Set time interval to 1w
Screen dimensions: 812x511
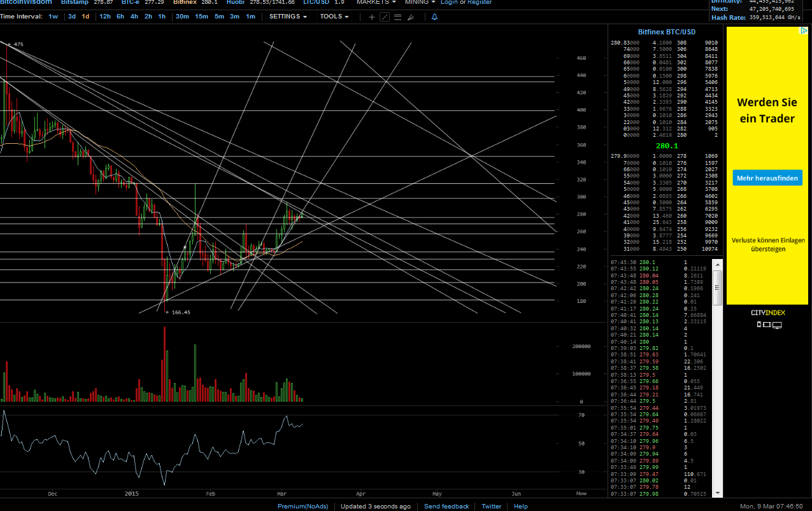[53, 17]
